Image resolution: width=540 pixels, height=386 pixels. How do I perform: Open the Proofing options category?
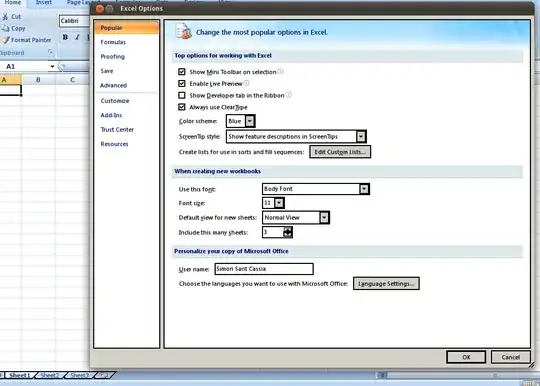(113, 56)
